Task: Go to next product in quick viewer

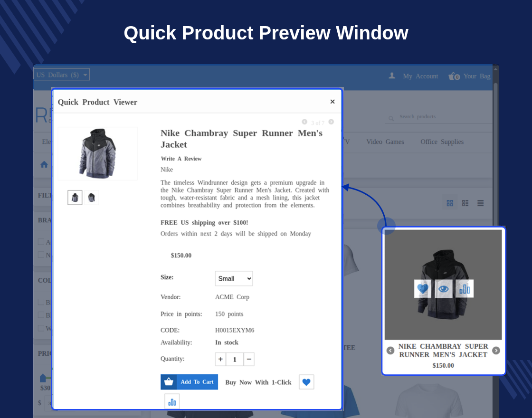Action: click(x=331, y=122)
